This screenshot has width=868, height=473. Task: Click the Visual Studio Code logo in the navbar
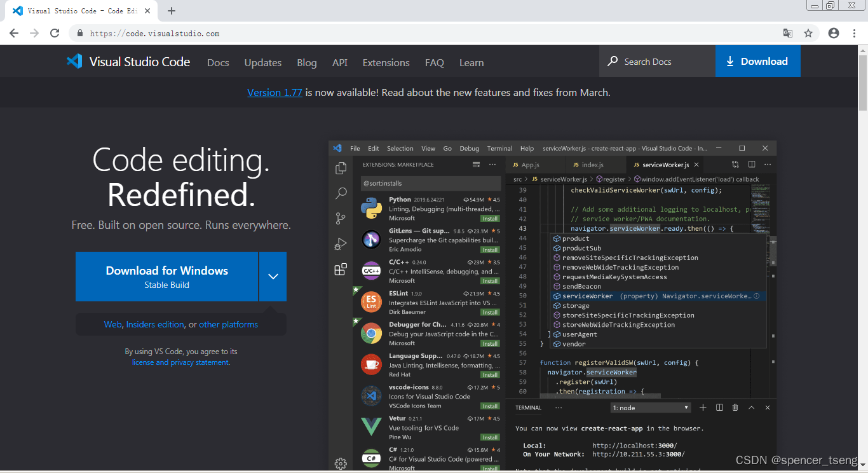74,61
